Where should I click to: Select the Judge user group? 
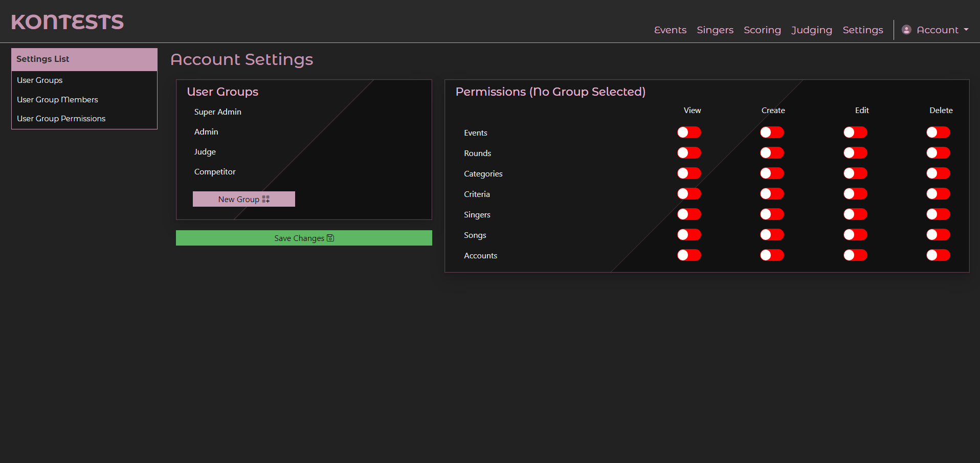click(x=205, y=152)
